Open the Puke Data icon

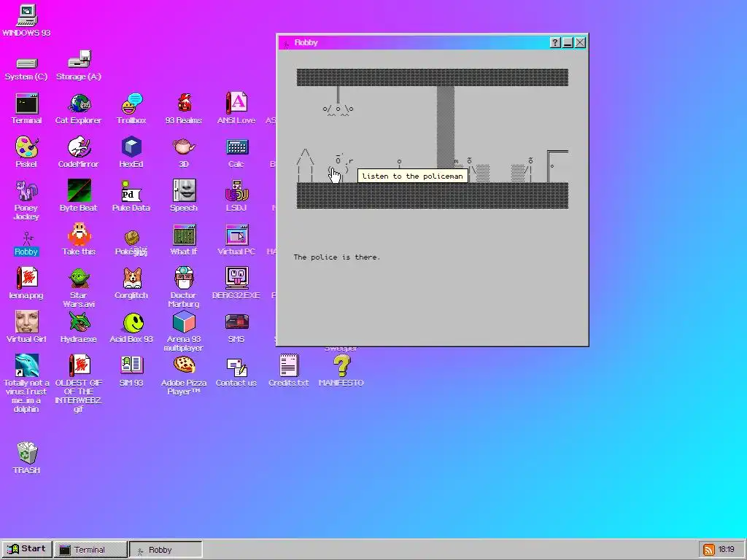(x=131, y=196)
